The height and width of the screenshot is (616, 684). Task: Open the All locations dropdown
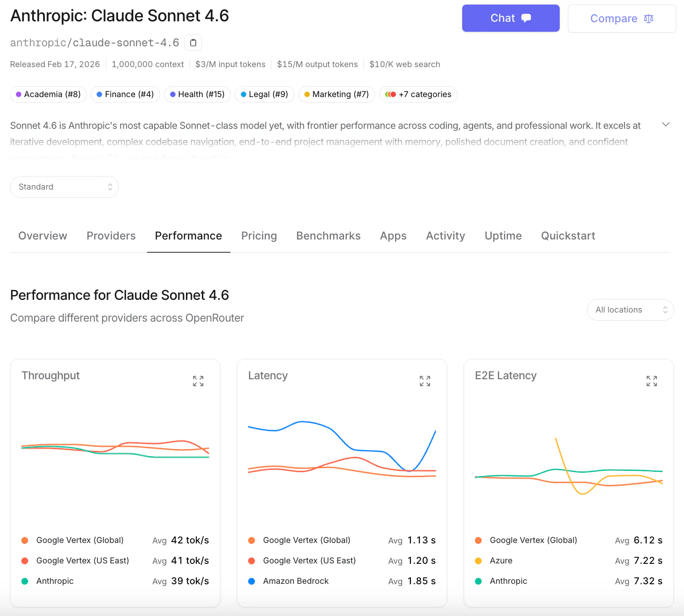point(630,310)
